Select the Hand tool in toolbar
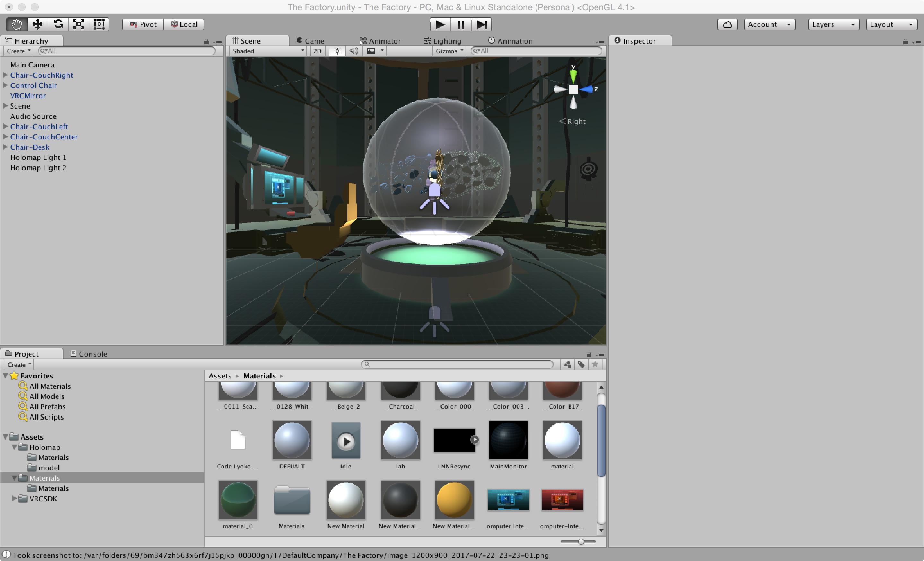Viewport: 924px width, 561px height. pyautogui.click(x=16, y=24)
